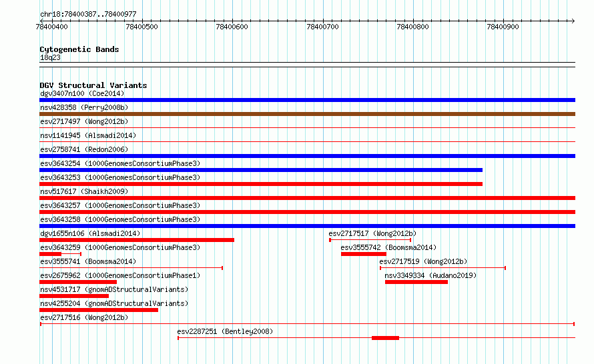594x364 pixels.
Task: Open esv3643258 (1000GenomesConsortiumPhase3) label
Action: click(x=120, y=219)
